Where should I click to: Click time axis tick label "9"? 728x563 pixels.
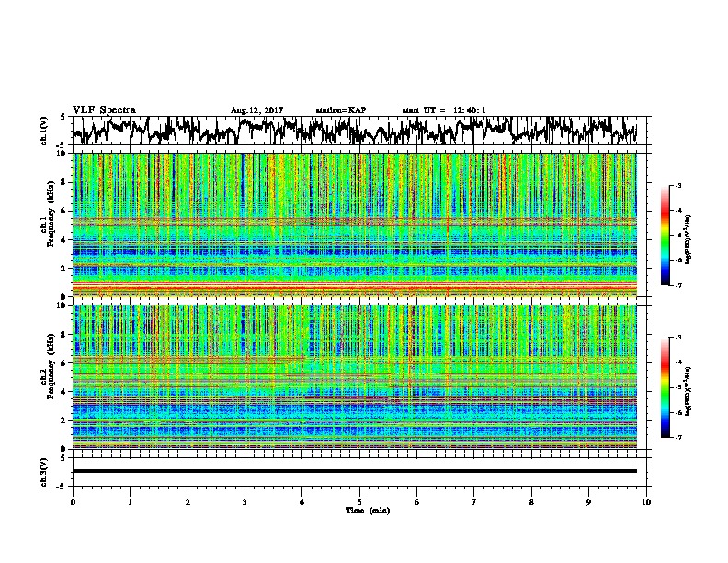(x=588, y=502)
